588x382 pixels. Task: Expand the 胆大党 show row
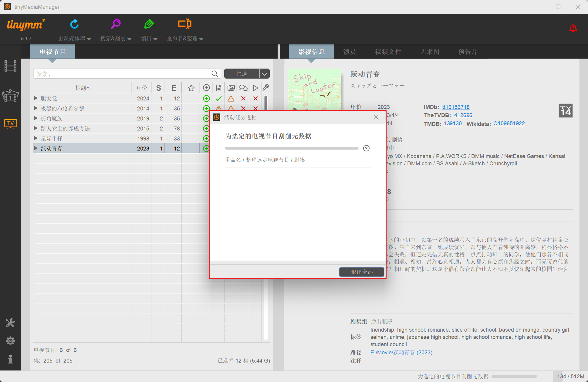[36, 98]
